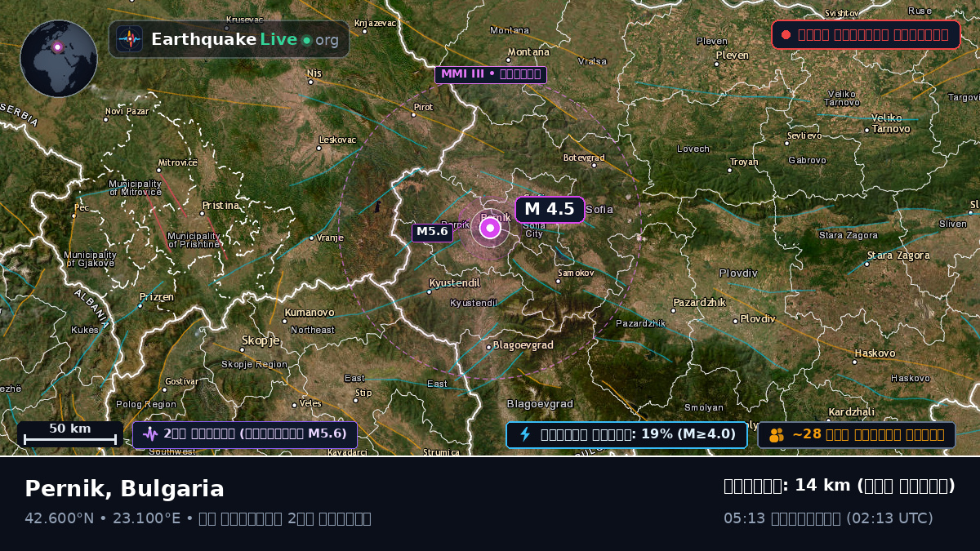Click the Kardzhali city label

(x=851, y=411)
